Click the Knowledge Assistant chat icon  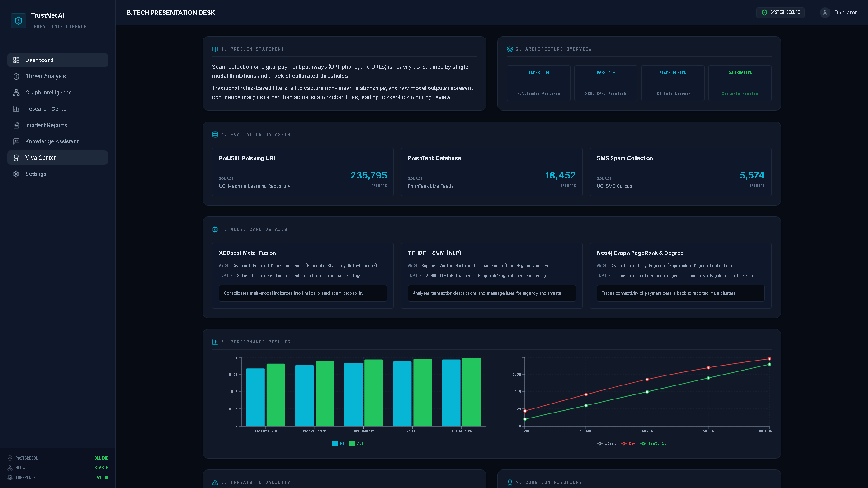pyautogui.click(x=16, y=141)
